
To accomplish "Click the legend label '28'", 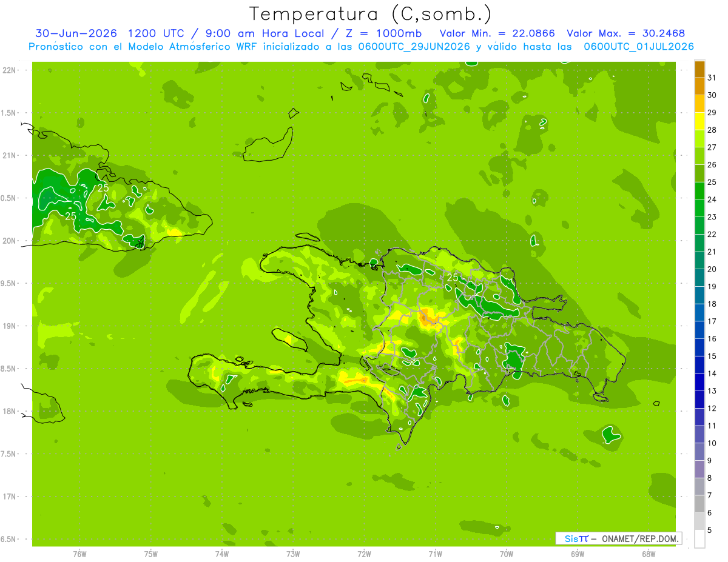I will point(712,130).
